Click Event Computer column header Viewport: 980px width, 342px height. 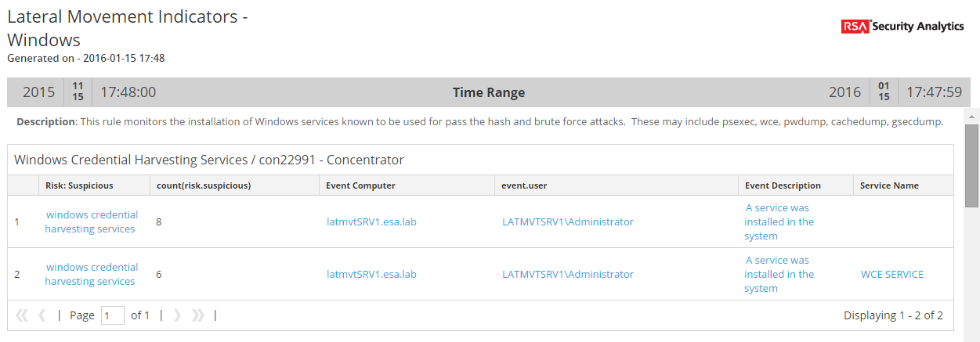[x=361, y=185]
